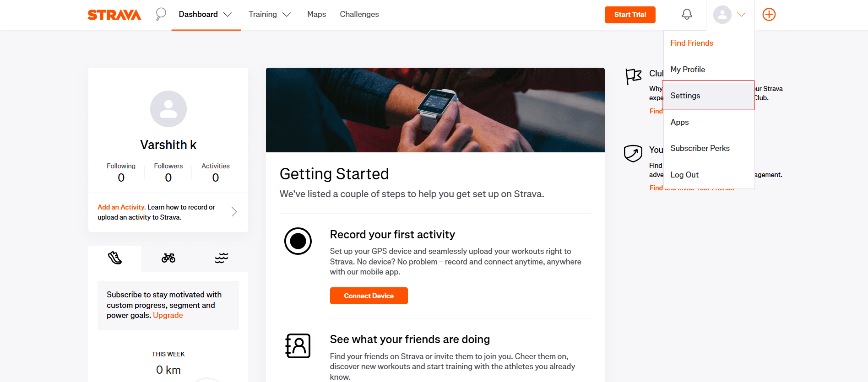Collapse the user avatar dropdown arrow
The height and width of the screenshot is (382, 868).
click(741, 15)
